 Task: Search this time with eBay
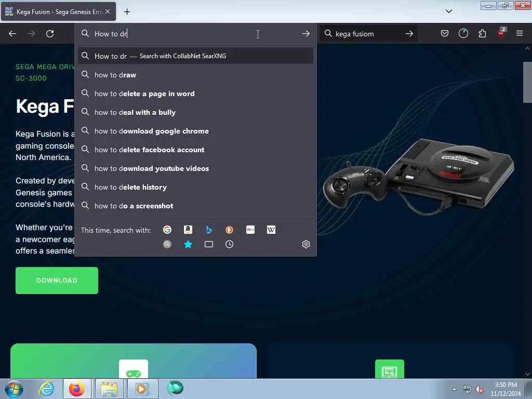pyautogui.click(x=250, y=230)
